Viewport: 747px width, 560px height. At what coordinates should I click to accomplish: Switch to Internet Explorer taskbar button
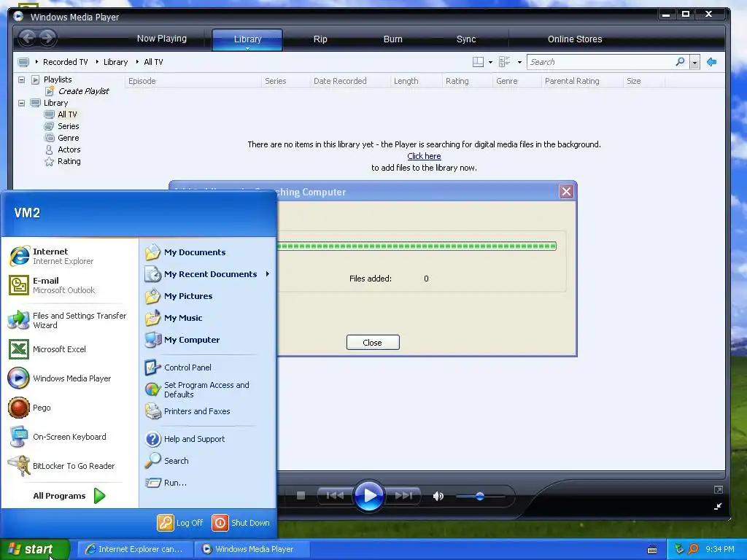(x=135, y=549)
